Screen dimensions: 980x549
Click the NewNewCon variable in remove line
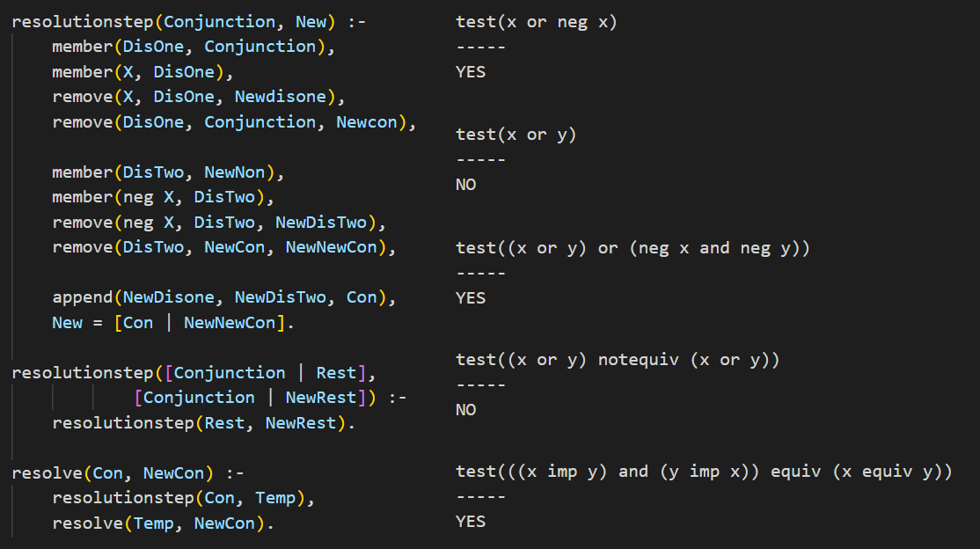coord(332,247)
